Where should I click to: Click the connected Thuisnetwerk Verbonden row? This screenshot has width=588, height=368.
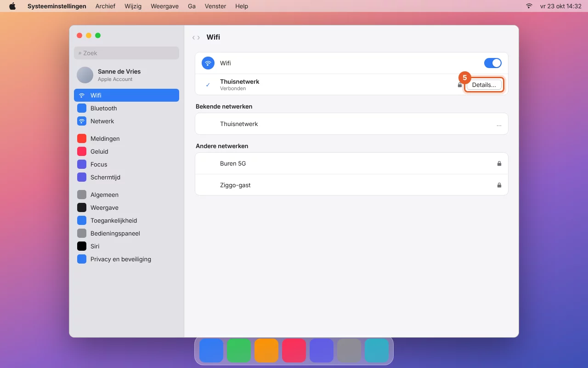click(x=351, y=85)
